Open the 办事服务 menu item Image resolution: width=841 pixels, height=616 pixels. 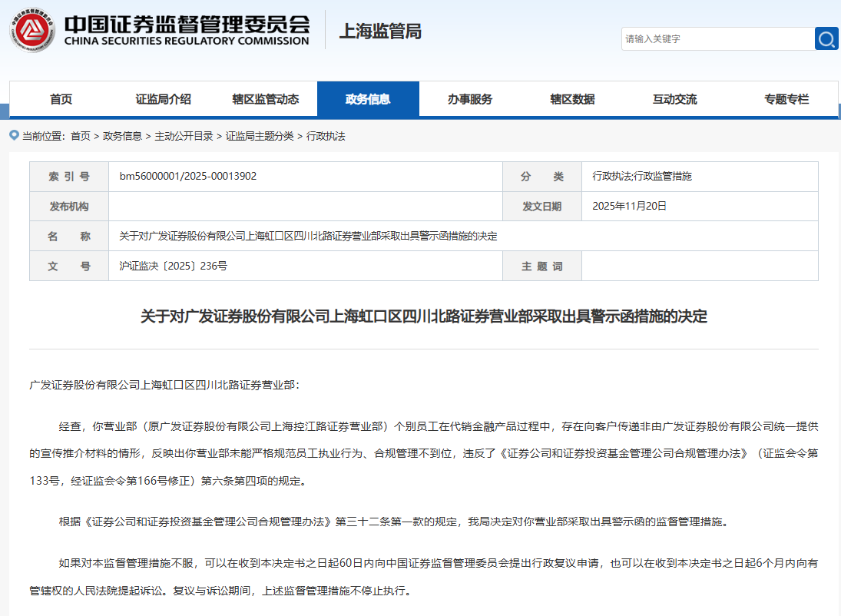(470, 99)
